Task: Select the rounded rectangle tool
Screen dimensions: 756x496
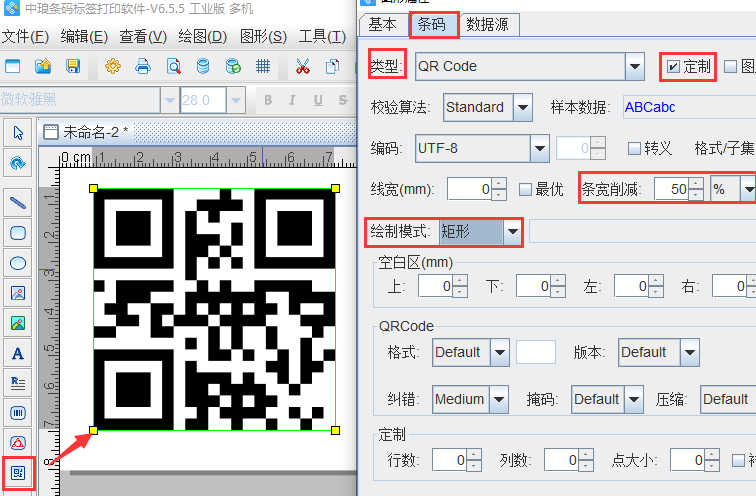Action: [17, 232]
